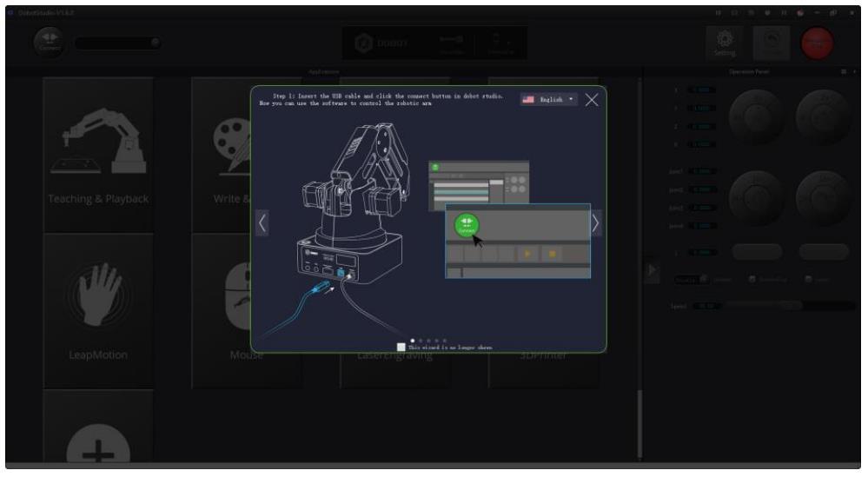Open the English language dropdown in wizard
Image resolution: width=868 pixels, height=477 pixels.
548,100
